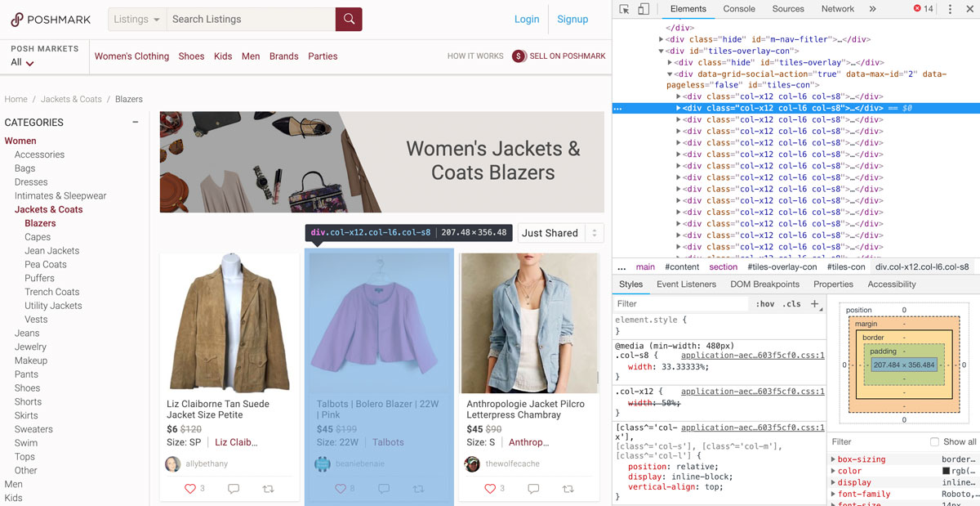
Task: Close the DevTools panel
Action: click(969, 9)
